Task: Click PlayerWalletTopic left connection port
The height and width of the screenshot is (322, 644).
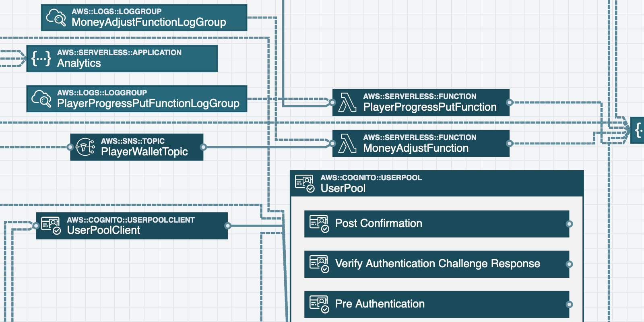Action: coord(70,147)
